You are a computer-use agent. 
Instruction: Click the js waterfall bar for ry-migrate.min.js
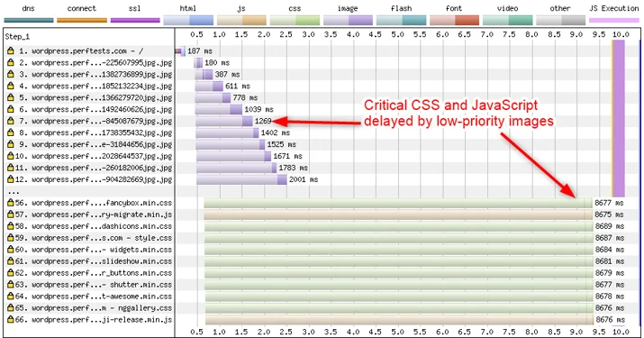click(x=398, y=215)
